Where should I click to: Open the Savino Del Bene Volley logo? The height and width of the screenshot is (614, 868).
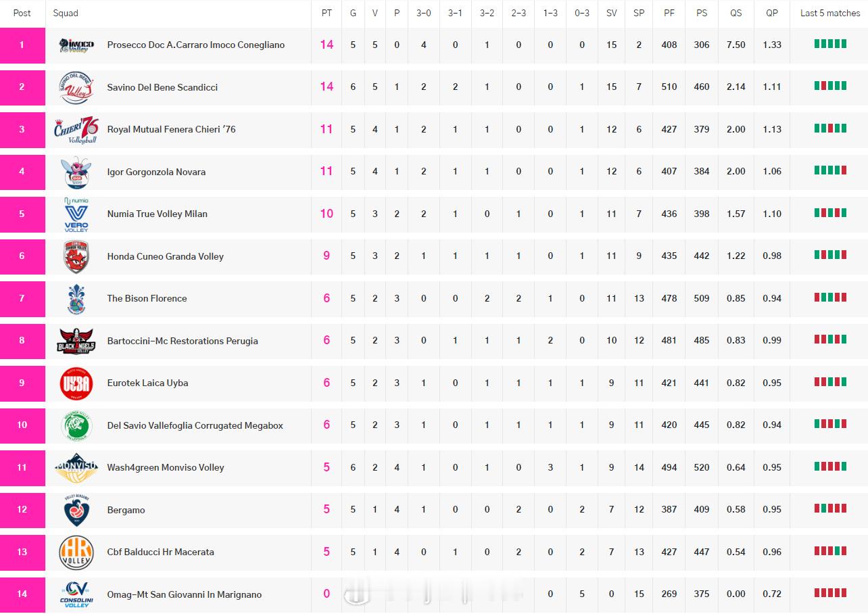(x=76, y=87)
